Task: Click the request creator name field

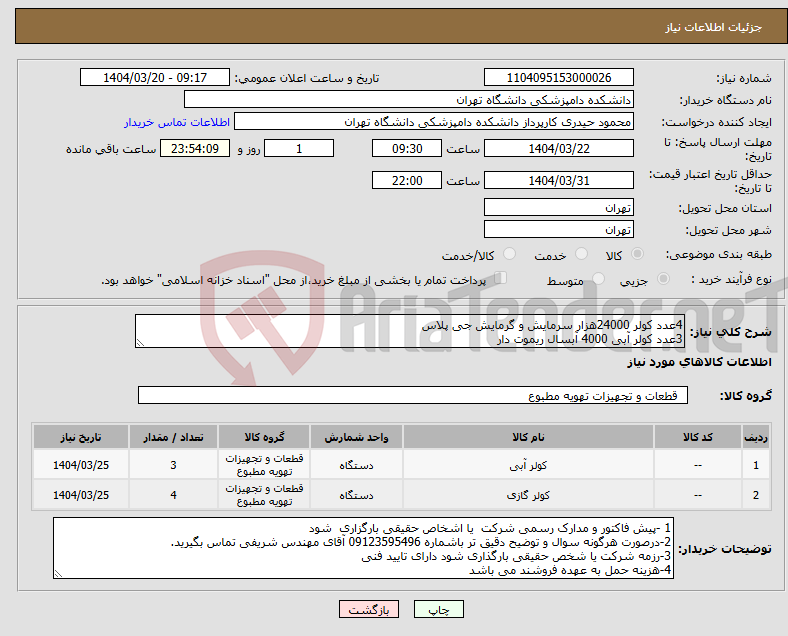Action: tap(434, 122)
